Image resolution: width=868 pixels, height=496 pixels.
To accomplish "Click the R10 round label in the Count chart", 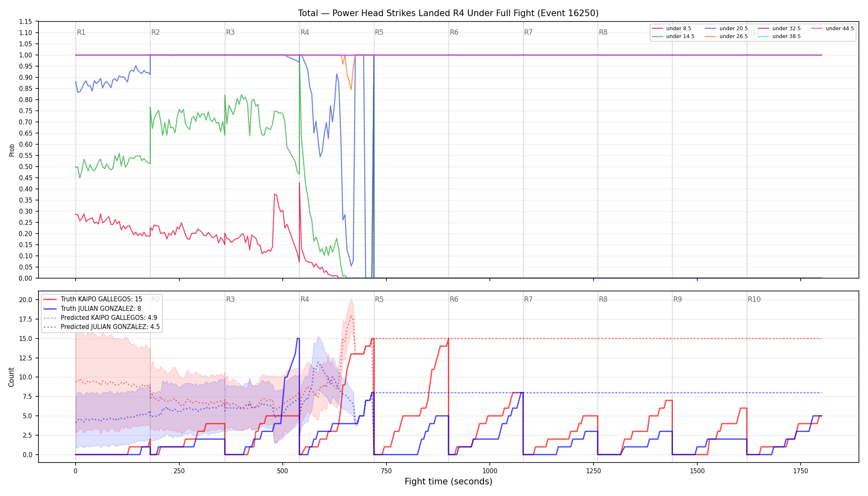I will (x=754, y=299).
